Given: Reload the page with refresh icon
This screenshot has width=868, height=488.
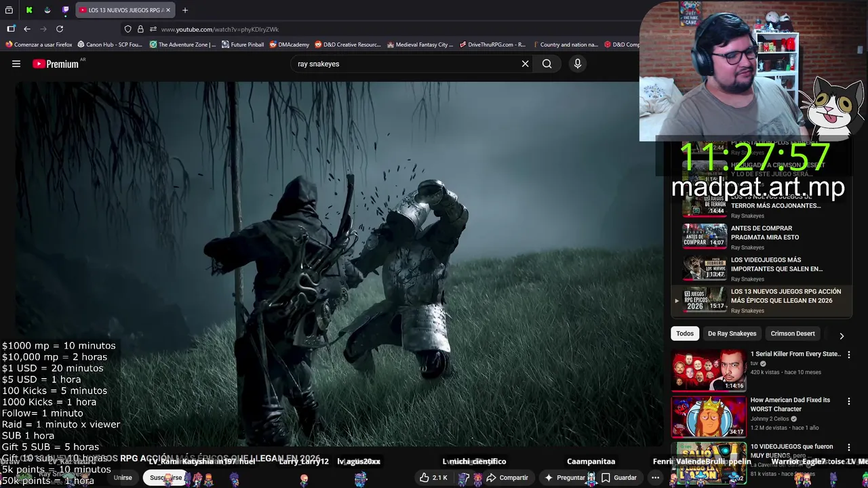Looking at the screenshot, I should [x=60, y=29].
